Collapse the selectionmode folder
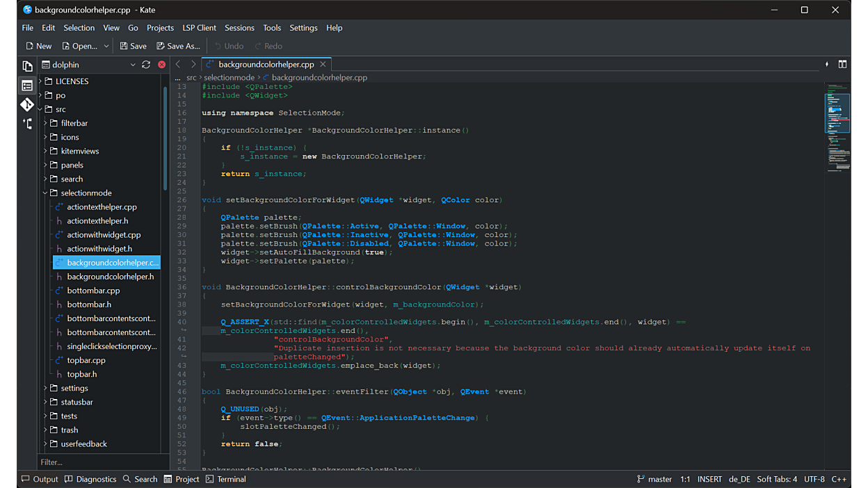This screenshot has width=868, height=488. (x=45, y=193)
